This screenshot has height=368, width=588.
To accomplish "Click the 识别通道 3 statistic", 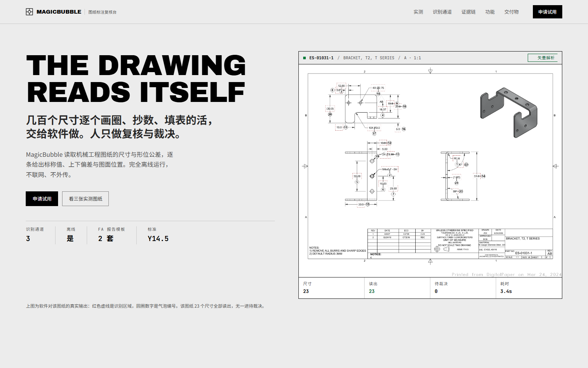I will pyautogui.click(x=35, y=235).
